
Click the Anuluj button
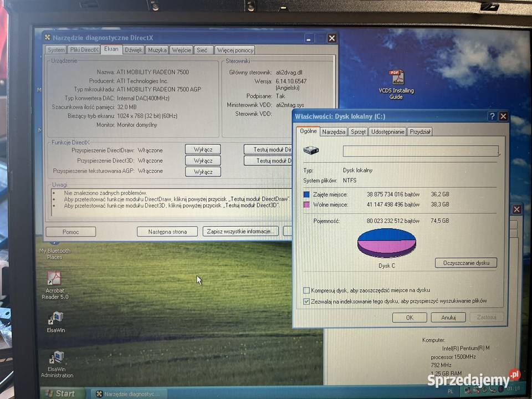448,318
